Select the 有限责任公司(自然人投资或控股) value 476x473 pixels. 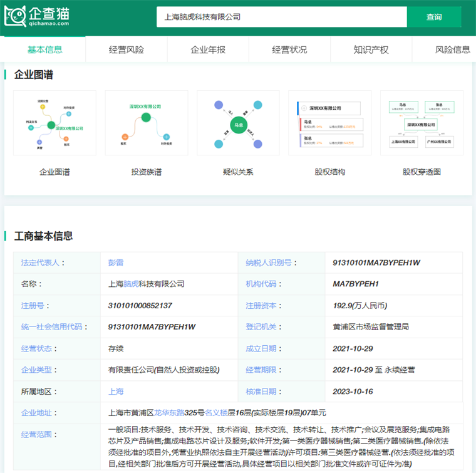point(164,370)
